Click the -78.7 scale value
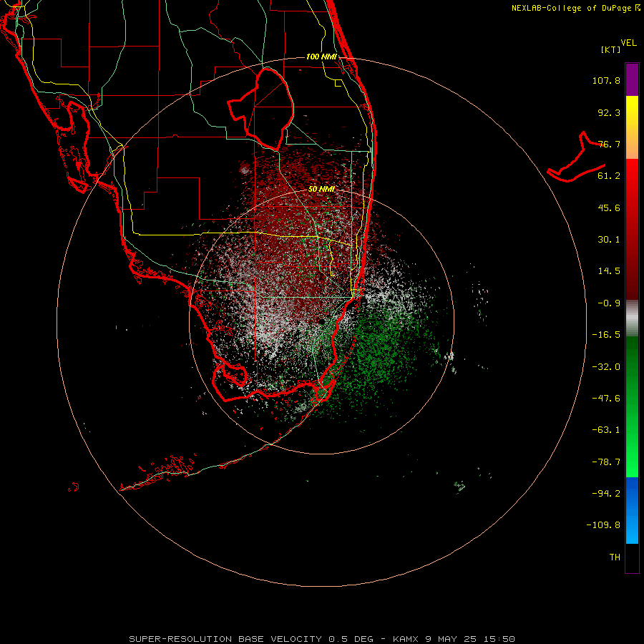 tap(606, 462)
